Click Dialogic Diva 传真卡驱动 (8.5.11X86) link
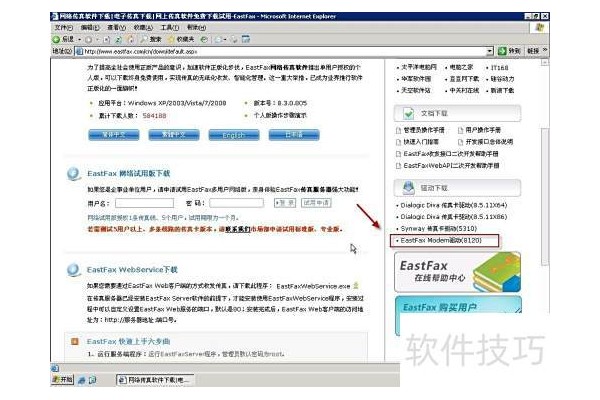 point(453,217)
